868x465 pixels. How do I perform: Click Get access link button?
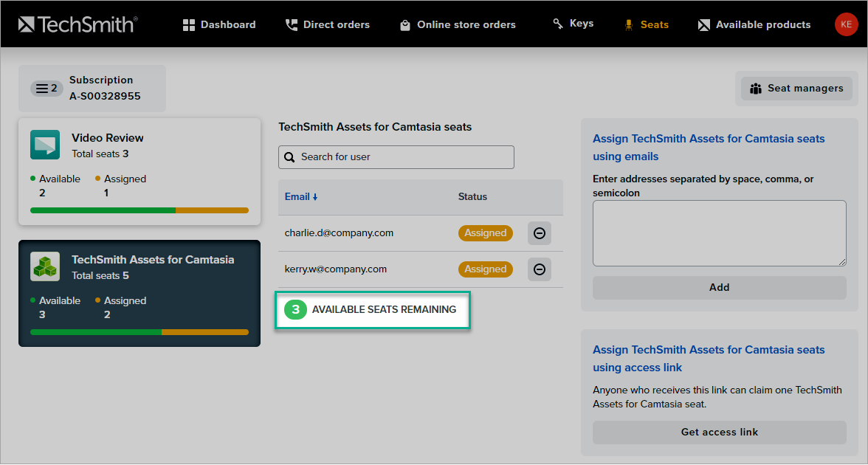click(x=719, y=433)
